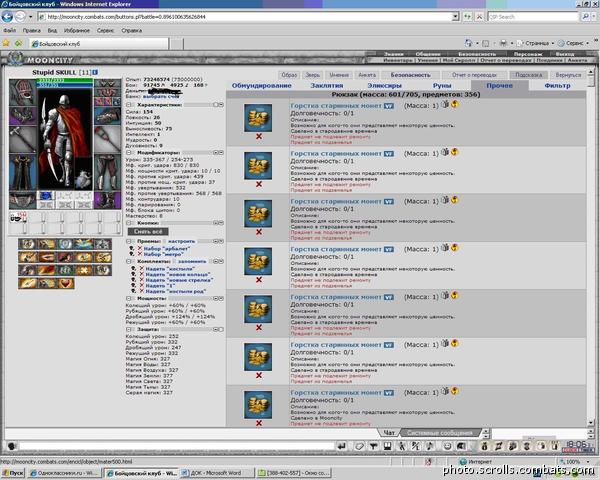Collapse the Кнопки section
Viewport: 600px width, 480px height.
pos(129,222)
